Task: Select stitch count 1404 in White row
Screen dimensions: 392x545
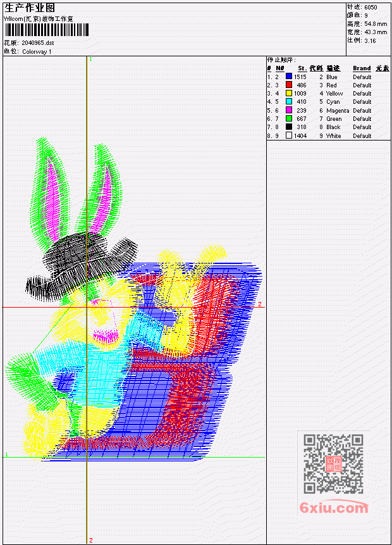Action: (x=300, y=136)
